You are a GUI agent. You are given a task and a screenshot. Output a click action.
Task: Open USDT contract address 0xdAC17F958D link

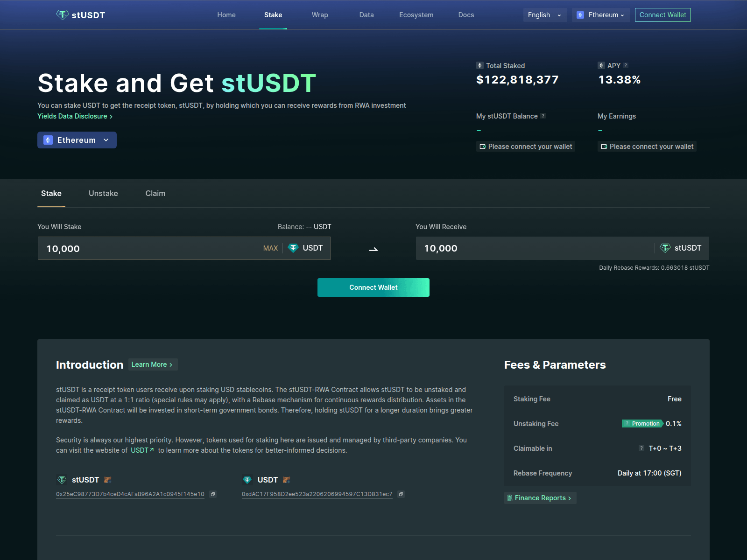(x=317, y=494)
